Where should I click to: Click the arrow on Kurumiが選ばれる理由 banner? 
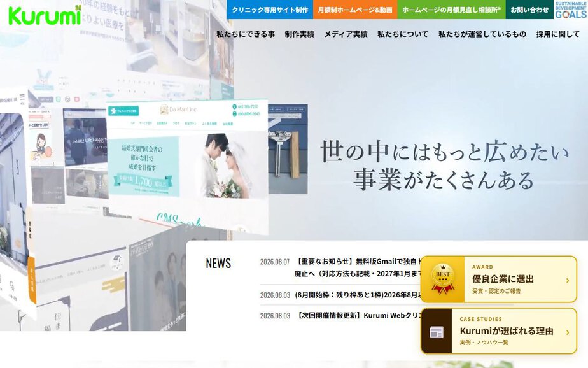568,332
